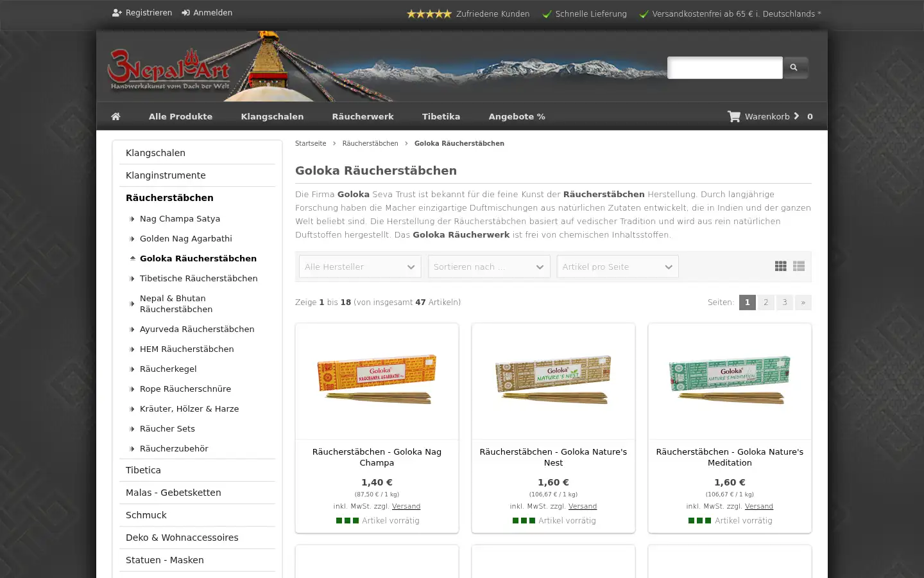
Task: Go to page 3 of results
Action: (785, 302)
